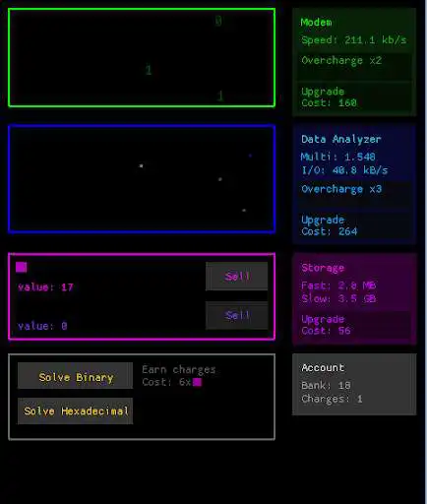Click the 'value: 17' label

click(x=45, y=287)
